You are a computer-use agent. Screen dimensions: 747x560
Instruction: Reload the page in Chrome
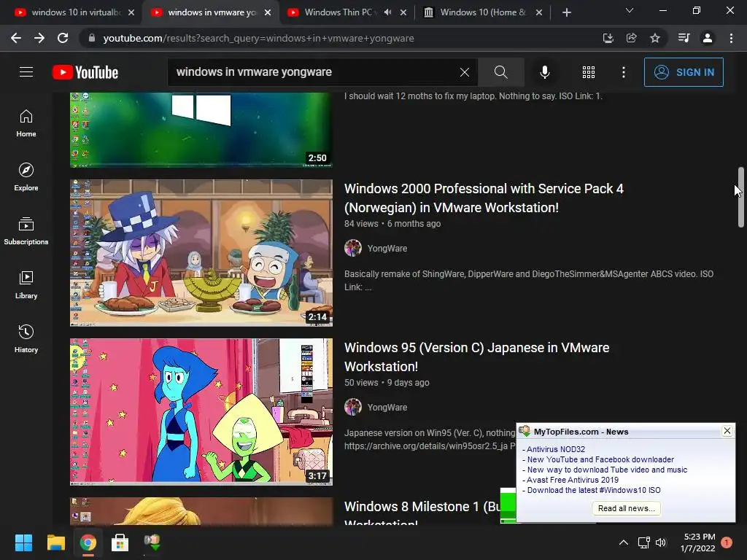(63, 38)
